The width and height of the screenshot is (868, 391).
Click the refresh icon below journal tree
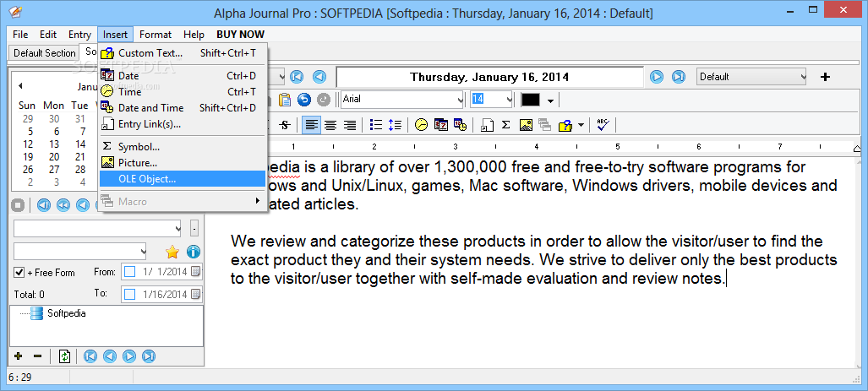point(65,356)
